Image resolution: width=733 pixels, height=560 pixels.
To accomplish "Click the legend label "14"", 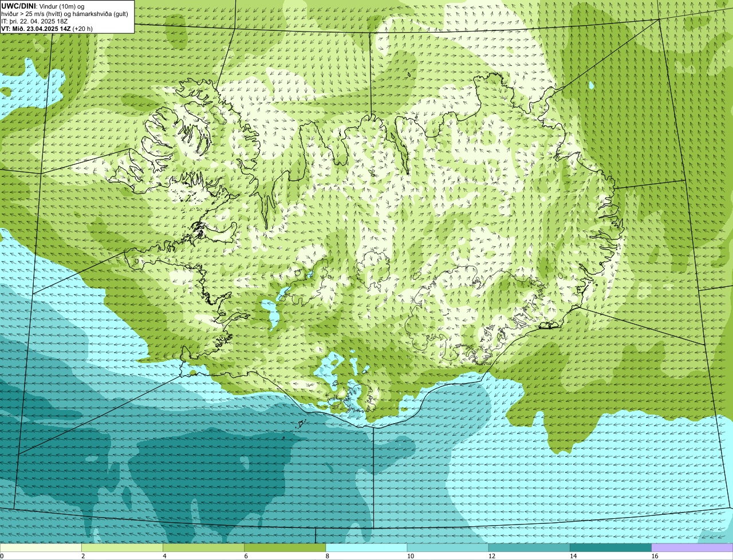I will [573, 556].
